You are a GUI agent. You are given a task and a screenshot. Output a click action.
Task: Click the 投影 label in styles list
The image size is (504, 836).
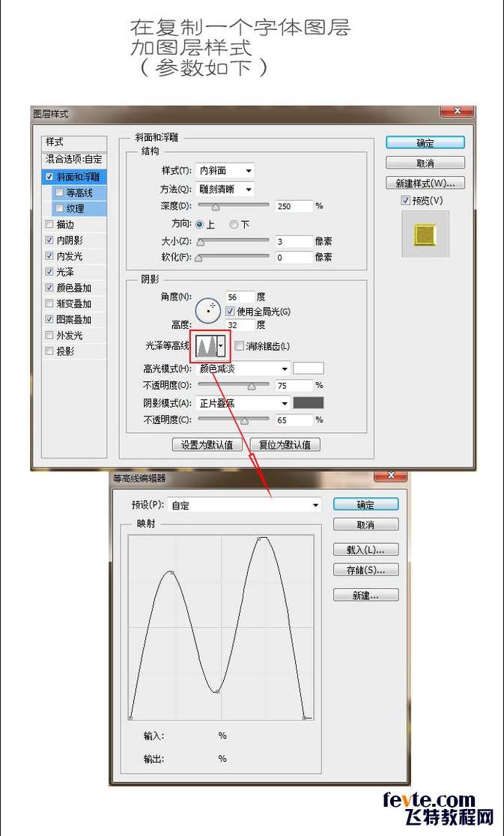coord(66,351)
